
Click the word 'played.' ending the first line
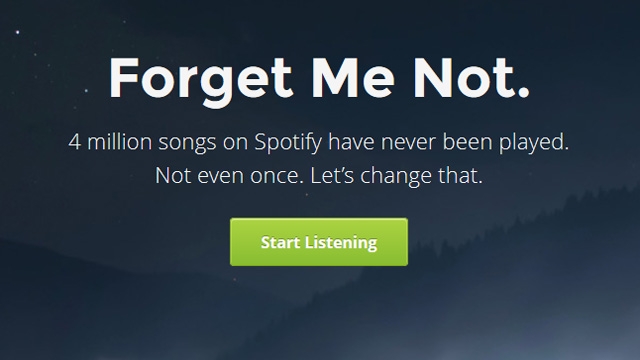click(x=534, y=143)
